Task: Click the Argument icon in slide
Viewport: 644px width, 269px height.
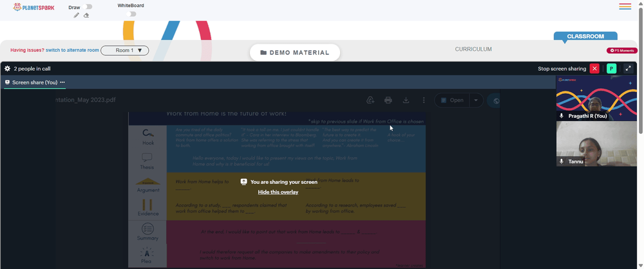Action: click(148, 181)
